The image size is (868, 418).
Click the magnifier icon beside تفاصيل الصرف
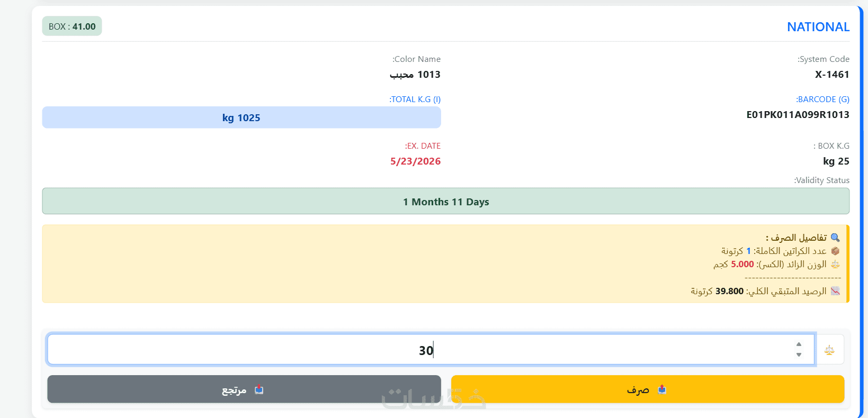coord(835,238)
